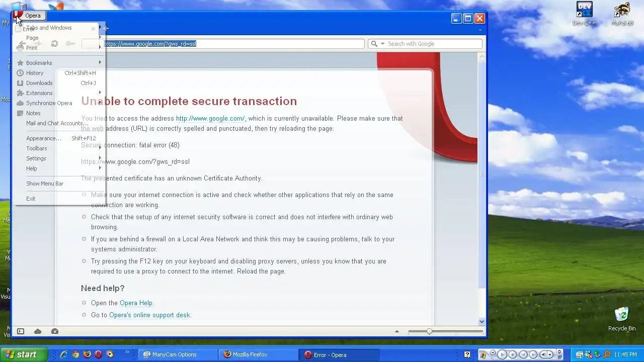This screenshot has width=644, height=362.
Task: Open the search engine dropdown arrow
Action: 382,44
